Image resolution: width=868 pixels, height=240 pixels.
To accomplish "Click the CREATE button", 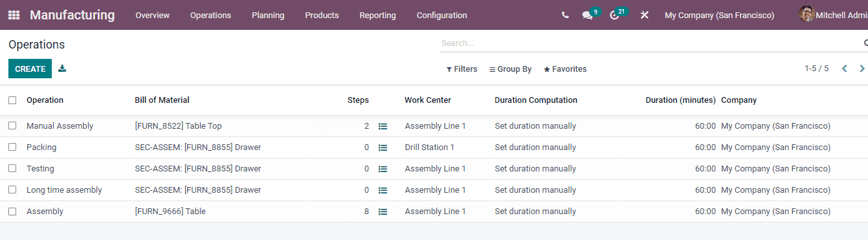I will (x=30, y=69).
